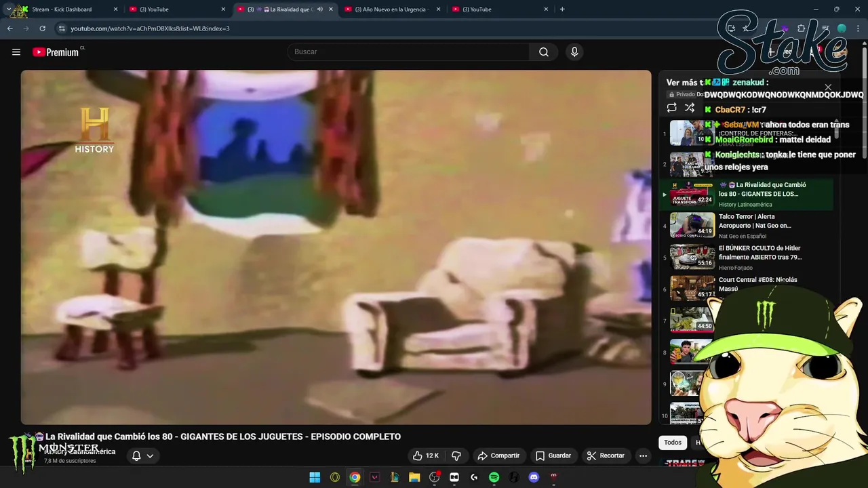Click the 55:16 bunker video thumbnail
This screenshot has height=488, width=868.
pyautogui.click(x=692, y=257)
